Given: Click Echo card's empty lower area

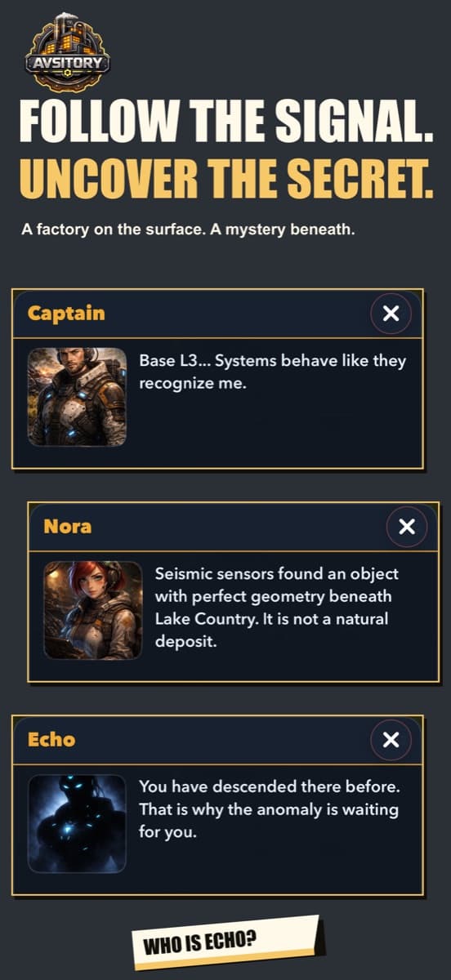Looking at the screenshot, I should 274,867.
